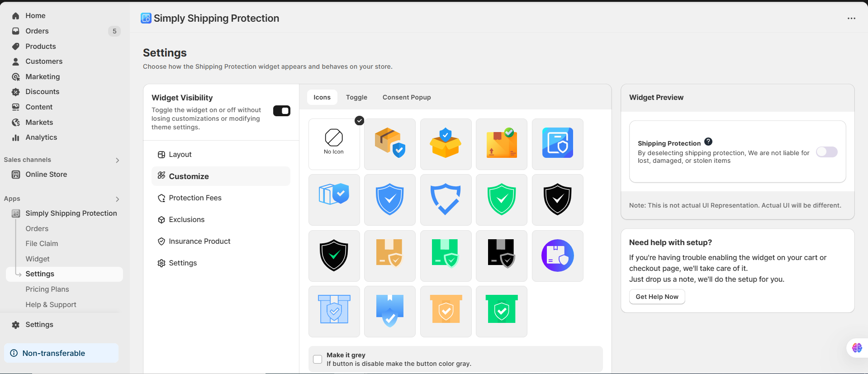Click the floating brain assistant icon
This screenshot has height=374, width=868.
coord(857,348)
